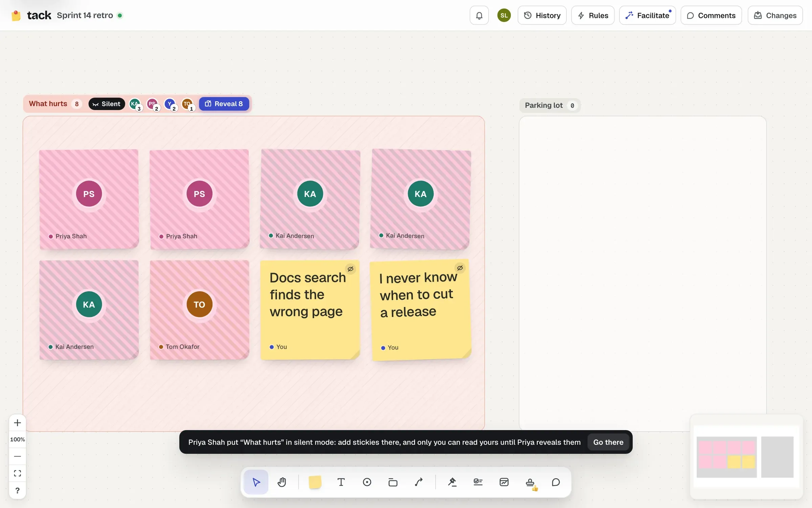
Task: Click the SL user avatar
Action: click(x=504, y=15)
